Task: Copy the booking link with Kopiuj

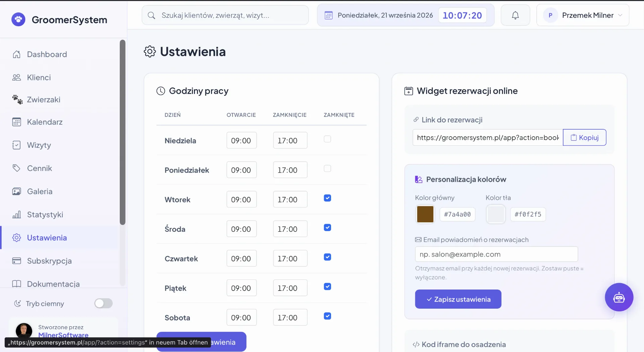Action: (584, 137)
